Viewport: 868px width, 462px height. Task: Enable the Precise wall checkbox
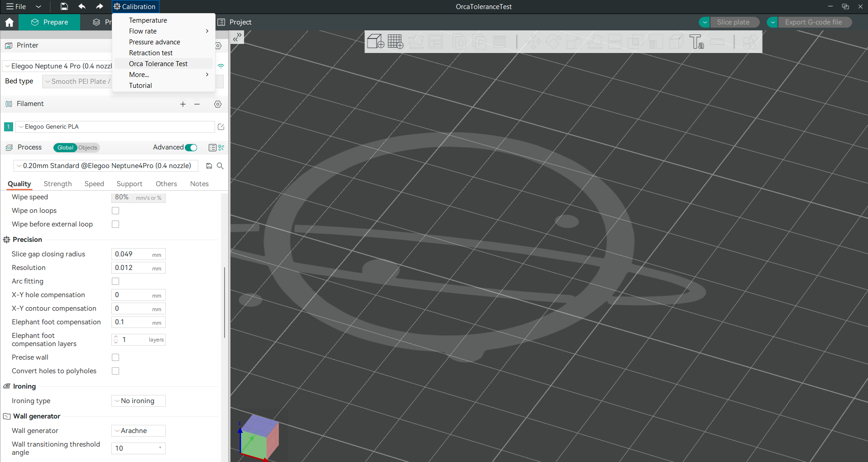pos(115,357)
